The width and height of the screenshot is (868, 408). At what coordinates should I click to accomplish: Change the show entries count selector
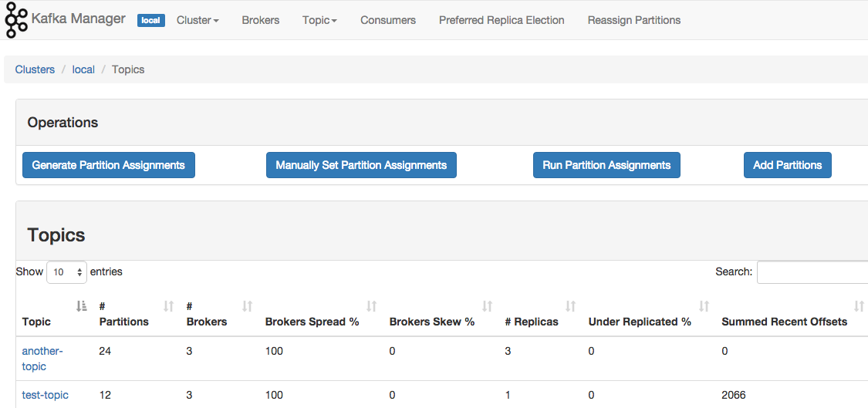click(67, 272)
